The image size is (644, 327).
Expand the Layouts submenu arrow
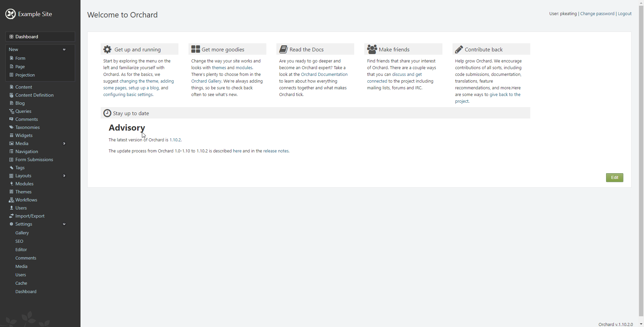coord(64,176)
